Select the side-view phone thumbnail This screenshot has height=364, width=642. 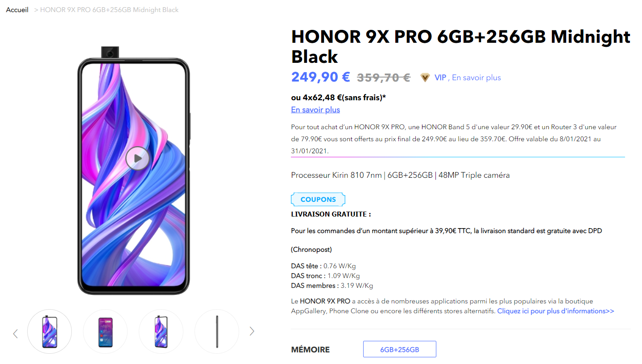click(x=217, y=331)
